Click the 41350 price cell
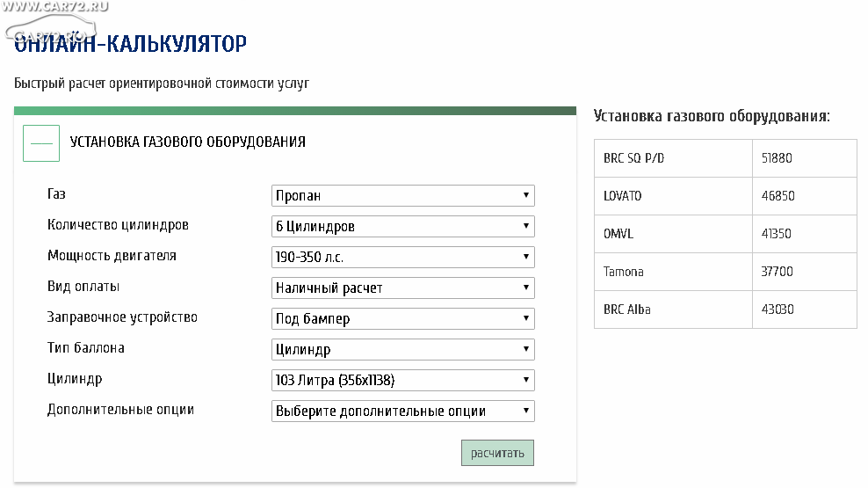 [805, 234]
